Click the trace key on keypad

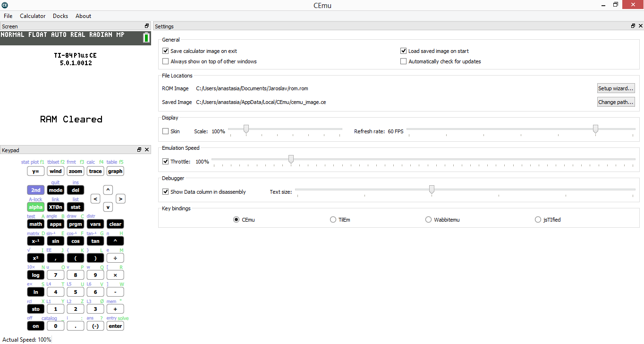95,171
